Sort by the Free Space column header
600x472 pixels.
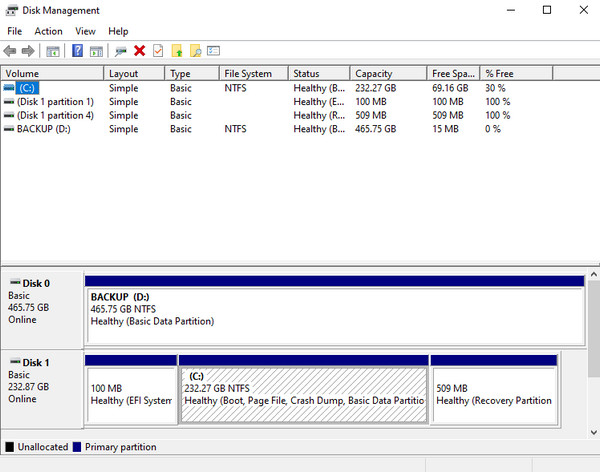(453, 73)
